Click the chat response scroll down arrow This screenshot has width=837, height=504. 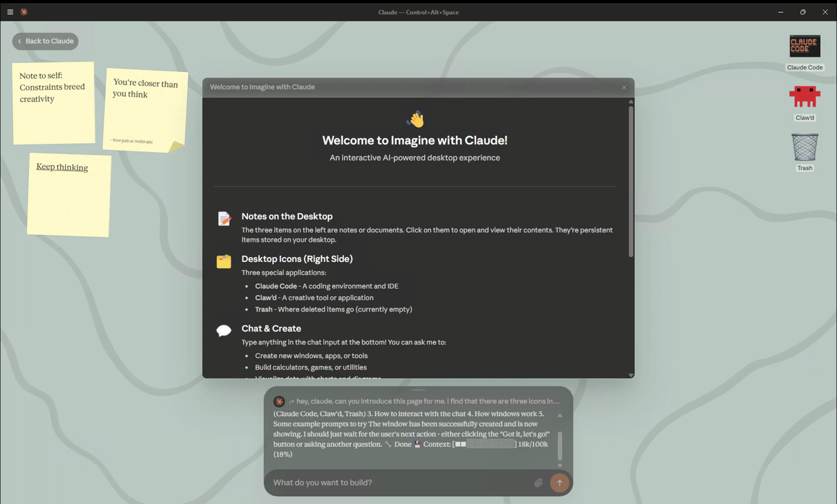pos(560,466)
